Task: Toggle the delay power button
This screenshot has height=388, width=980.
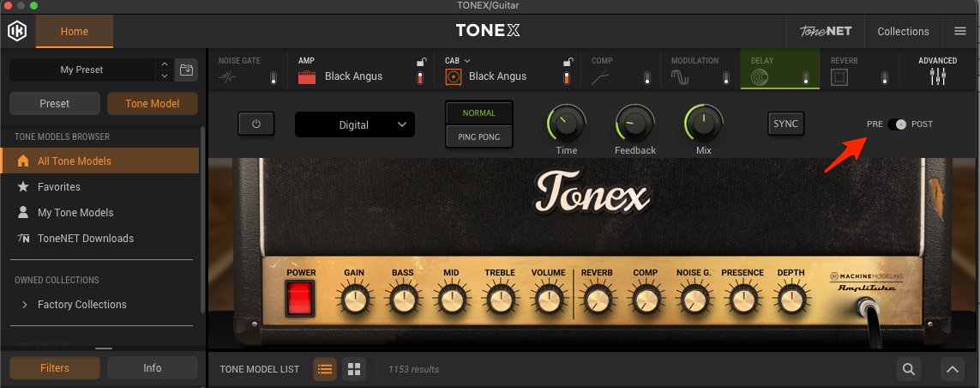Action: (256, 124)
